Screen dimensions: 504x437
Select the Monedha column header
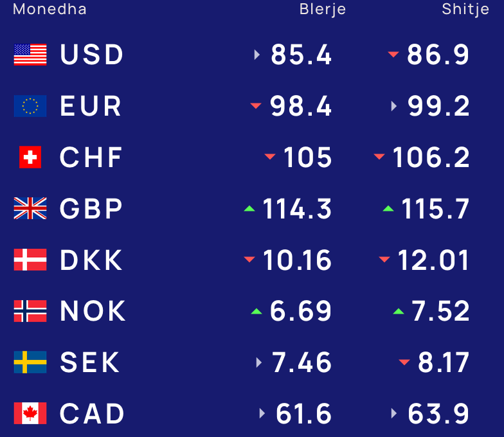click(x=50, y=9)
